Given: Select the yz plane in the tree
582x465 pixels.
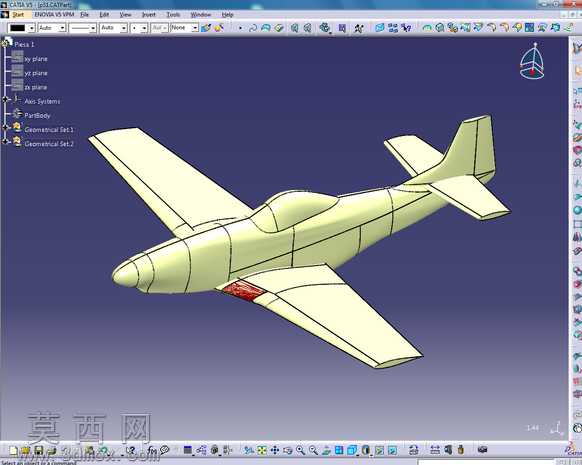Looking at the screenshot, I should coord(36,73).
